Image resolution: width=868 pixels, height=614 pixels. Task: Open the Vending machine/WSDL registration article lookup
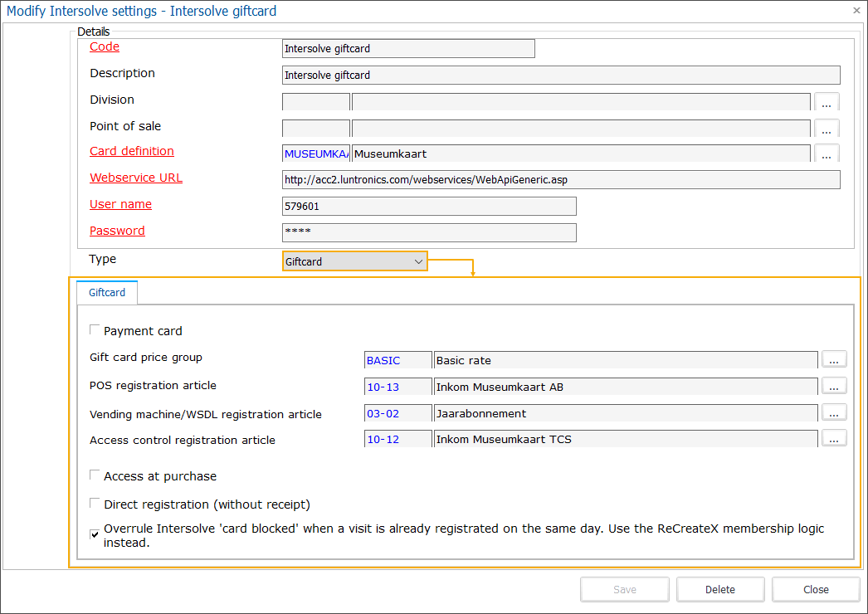(x=834, y=412)
